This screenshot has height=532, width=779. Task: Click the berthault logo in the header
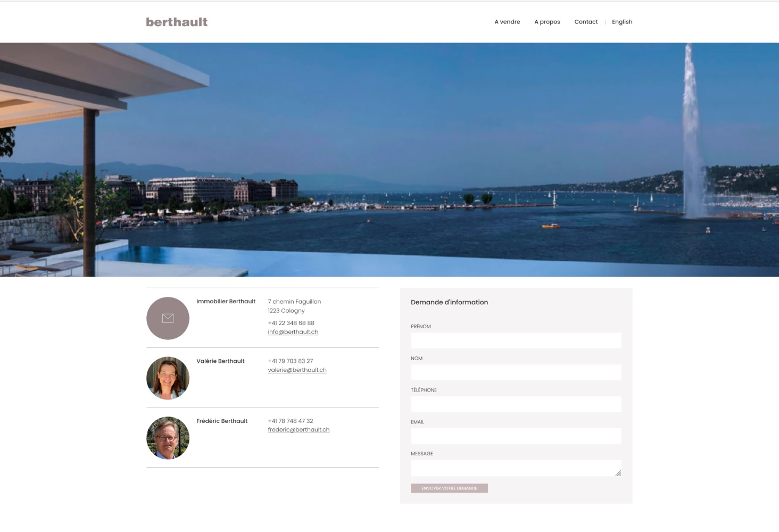[177, 22]
